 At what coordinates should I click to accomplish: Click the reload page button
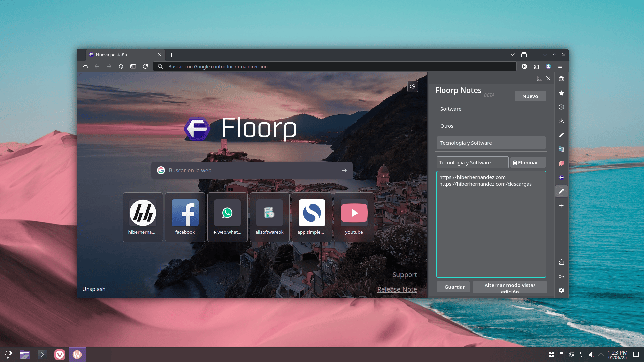(x=145, y=66)
